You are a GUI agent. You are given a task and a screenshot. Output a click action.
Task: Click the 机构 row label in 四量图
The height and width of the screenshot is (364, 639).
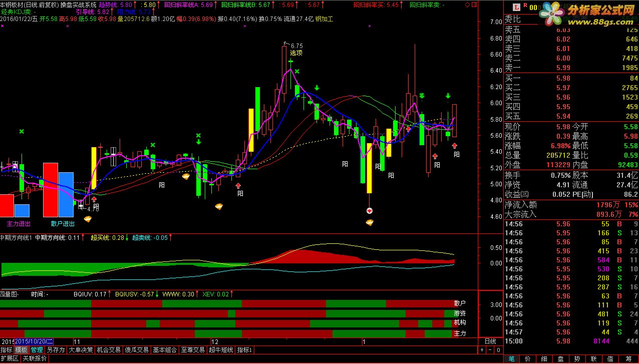[x=460, y=323]
